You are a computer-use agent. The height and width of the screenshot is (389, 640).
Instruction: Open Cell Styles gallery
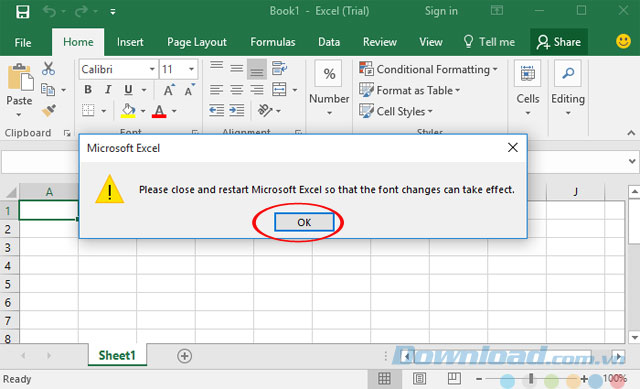(396, 111)
